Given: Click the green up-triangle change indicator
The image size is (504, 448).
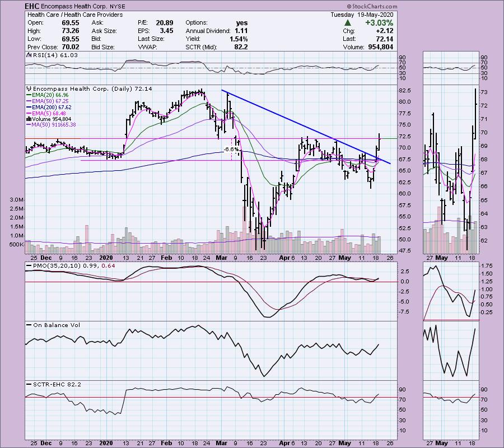Looking at the screenshot, I should click(x=347, y=23).
